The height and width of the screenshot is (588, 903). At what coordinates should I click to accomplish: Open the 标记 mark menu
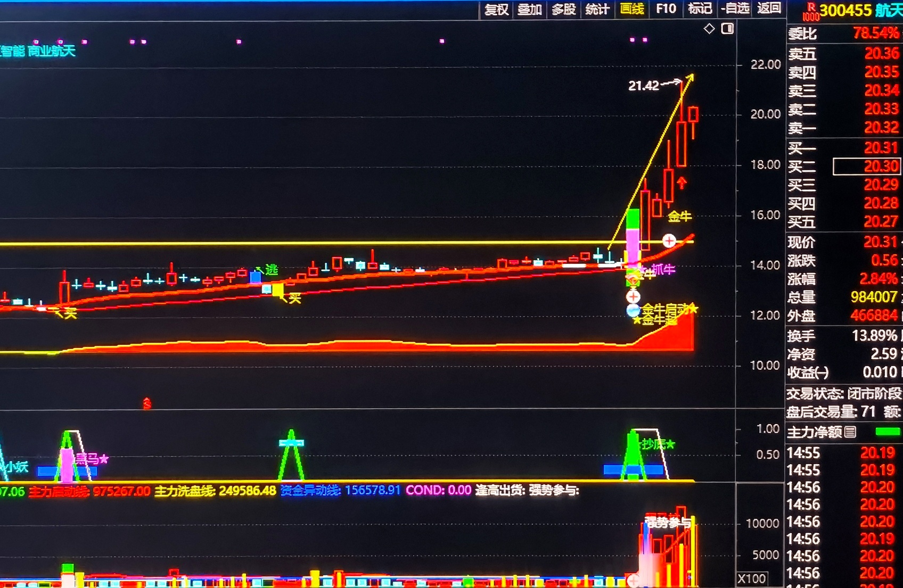tap(700, 9)
